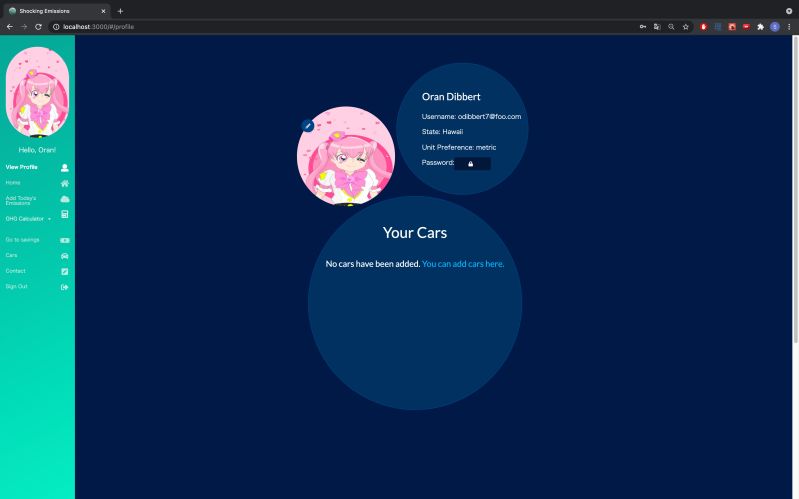Click the blue grid extension icon

click(718, 27)
